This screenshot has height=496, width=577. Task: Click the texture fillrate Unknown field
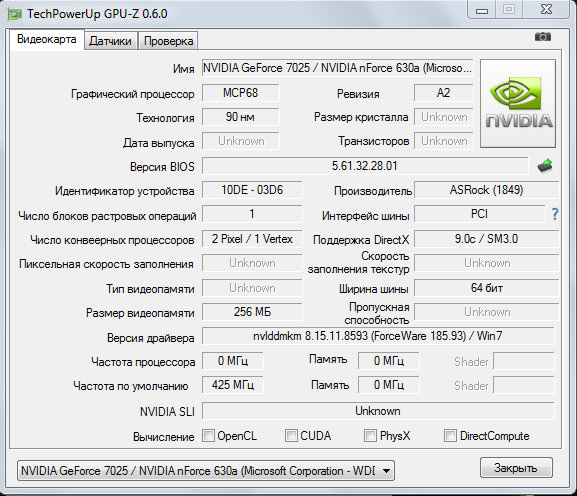tap(486, 263)
